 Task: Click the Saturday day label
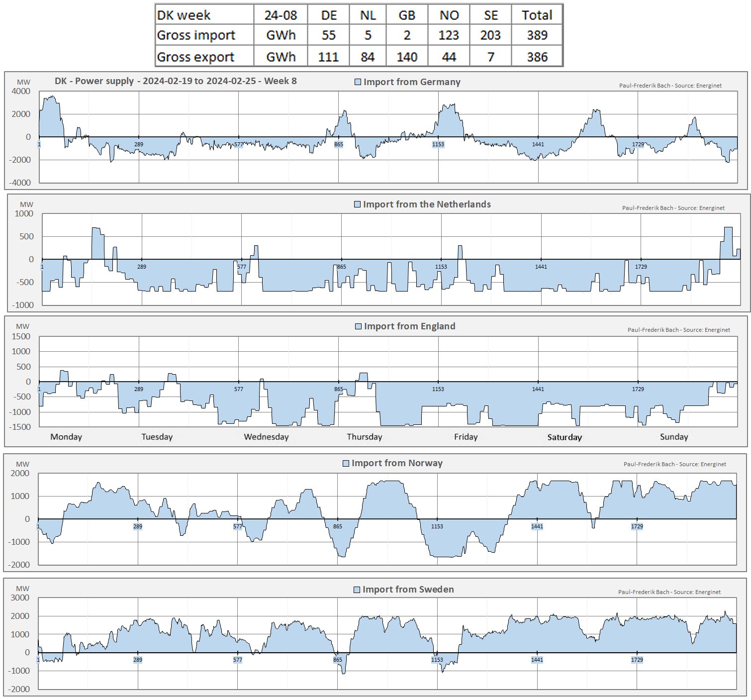tap(564, 437)
